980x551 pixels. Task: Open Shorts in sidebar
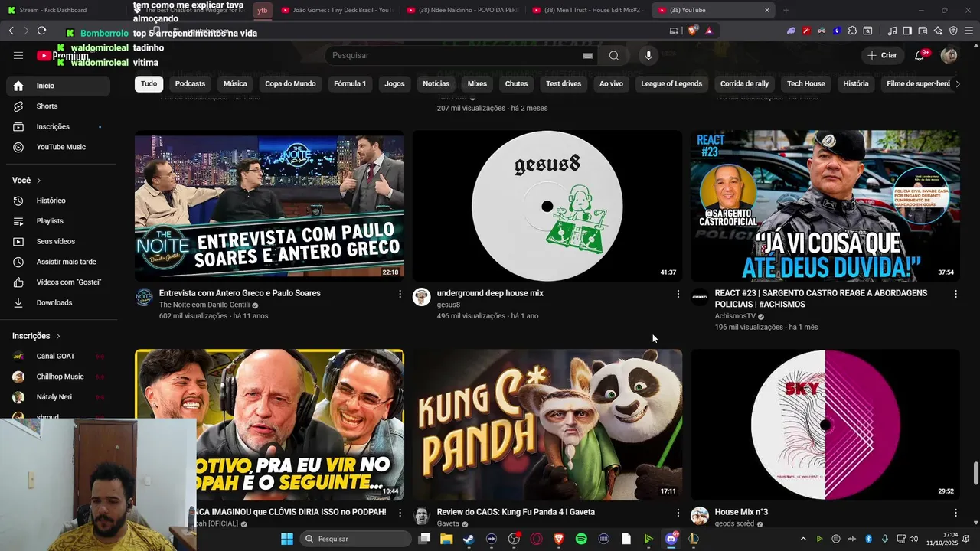pos(58,106)
